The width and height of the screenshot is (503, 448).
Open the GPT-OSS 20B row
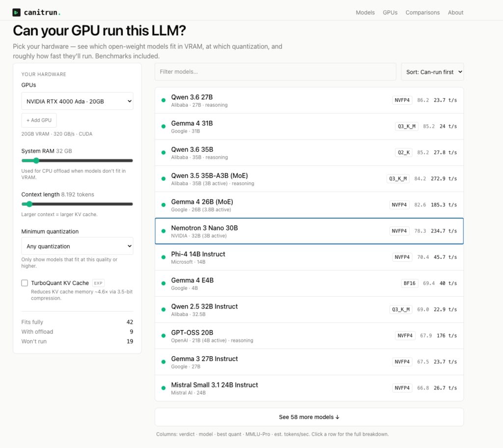pyautogui.click(x=309, y=336)
